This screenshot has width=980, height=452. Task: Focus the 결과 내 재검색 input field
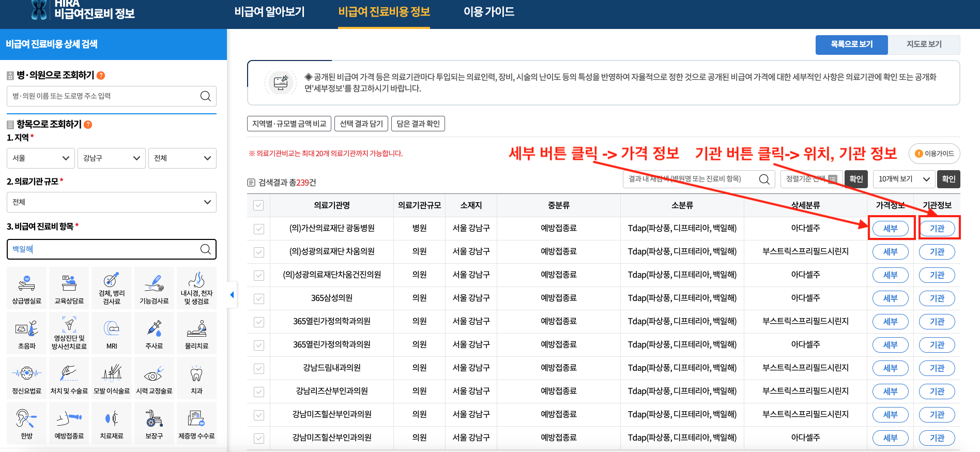[x=699, y=179]
